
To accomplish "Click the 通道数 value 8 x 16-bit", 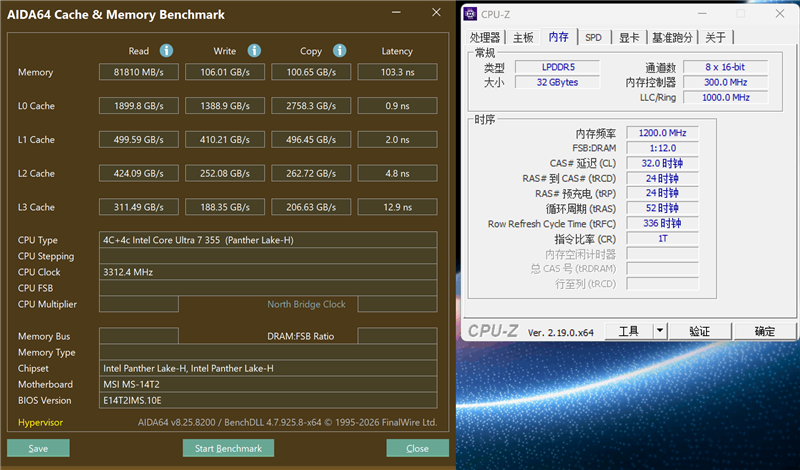I will (x=726, y=67).
